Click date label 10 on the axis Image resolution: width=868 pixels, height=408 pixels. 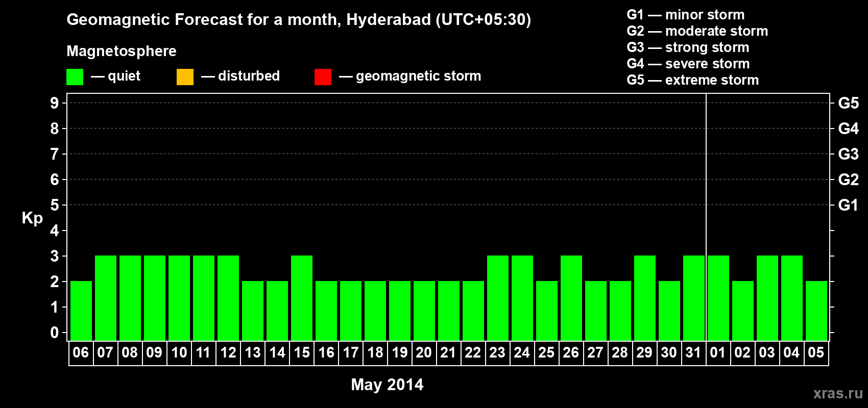pyautogui.click(x=179, y=352)
